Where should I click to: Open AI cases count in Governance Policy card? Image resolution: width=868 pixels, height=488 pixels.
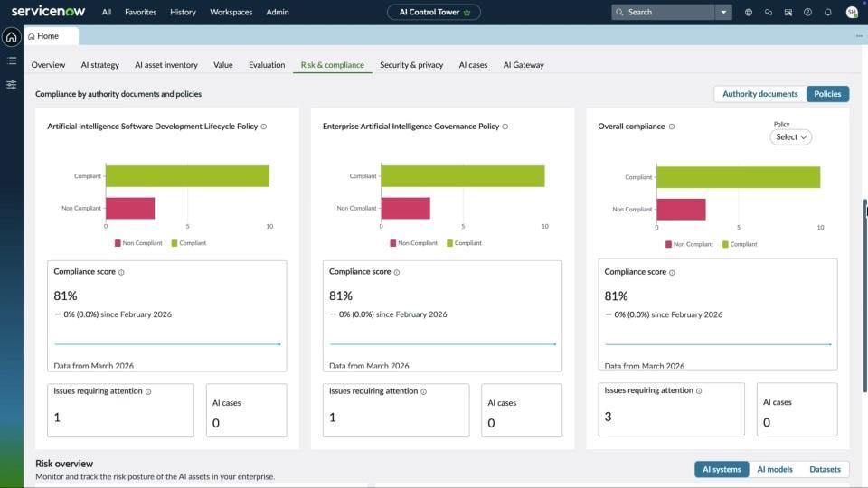pyautogui.click(x=491, y=423)
